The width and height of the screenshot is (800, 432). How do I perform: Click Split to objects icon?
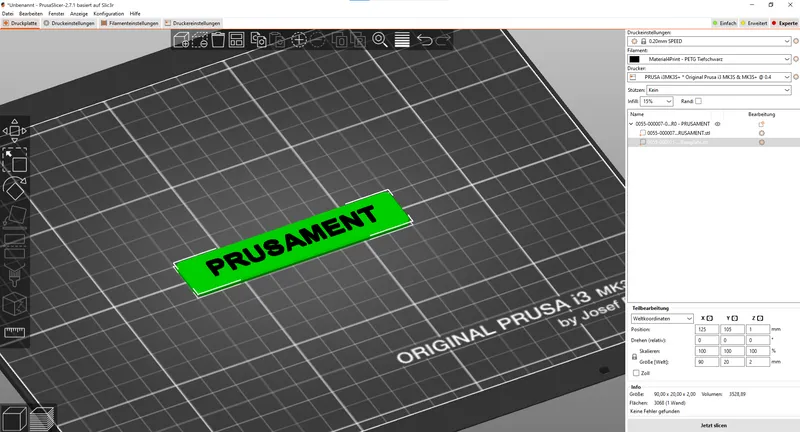(x=339, y=40)
